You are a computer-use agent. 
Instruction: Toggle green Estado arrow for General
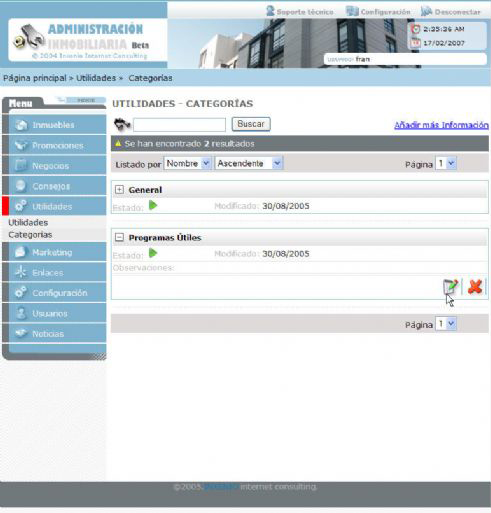click(153, 206)
